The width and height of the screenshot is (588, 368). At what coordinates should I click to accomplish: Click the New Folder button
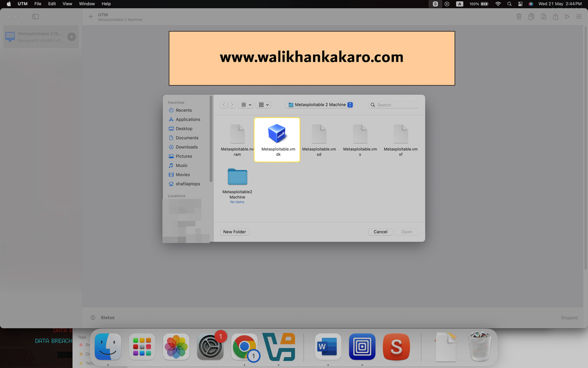click(x=234, y=232)
